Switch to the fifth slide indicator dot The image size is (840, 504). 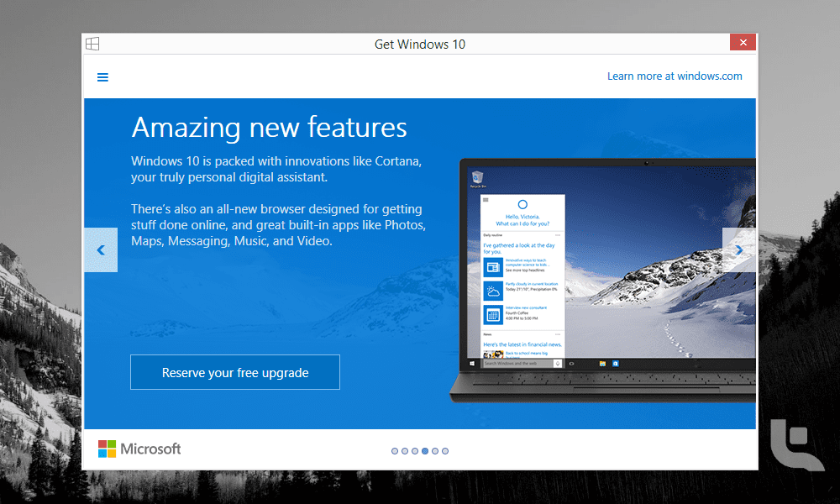pyautogui.click(x=435, y=451)
